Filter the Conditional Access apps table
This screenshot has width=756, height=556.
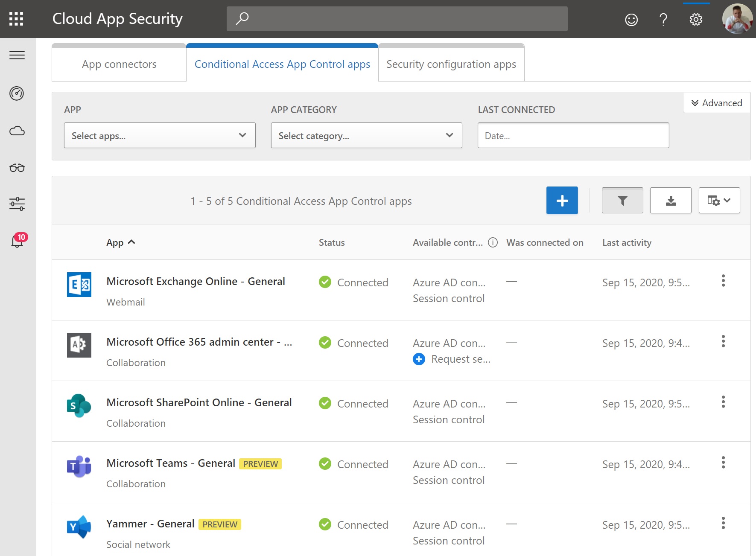click(x=622, y=200)
